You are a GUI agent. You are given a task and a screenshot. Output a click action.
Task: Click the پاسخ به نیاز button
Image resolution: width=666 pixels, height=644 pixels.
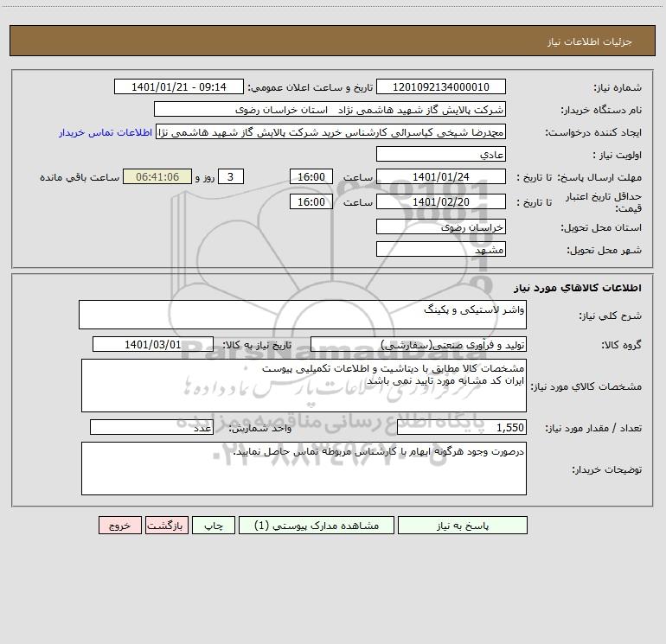[x=463, y=525]
